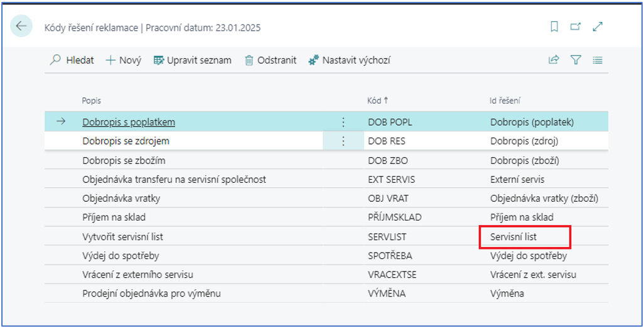Image resolution: width=644 pixels, height=328 pixels.
Task: Delete the record using Odstranit
Action: (271, 60)
